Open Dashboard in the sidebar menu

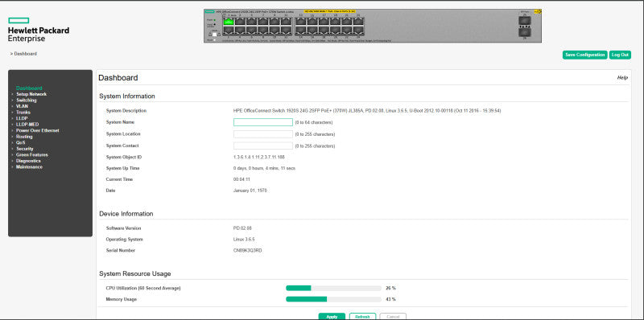point(29,88)
